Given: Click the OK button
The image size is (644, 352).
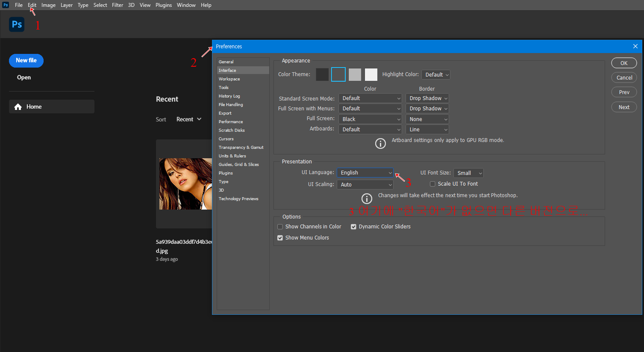Looking at the screenshot, I should pos(624,63).
